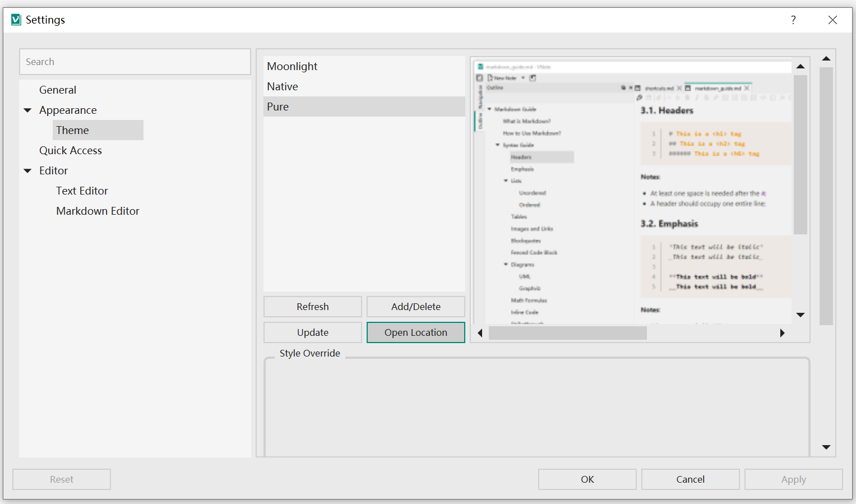The height and width of the screenshot is (504, 856).
Task: Collapse the Appearance section
Action: point(27,110)
